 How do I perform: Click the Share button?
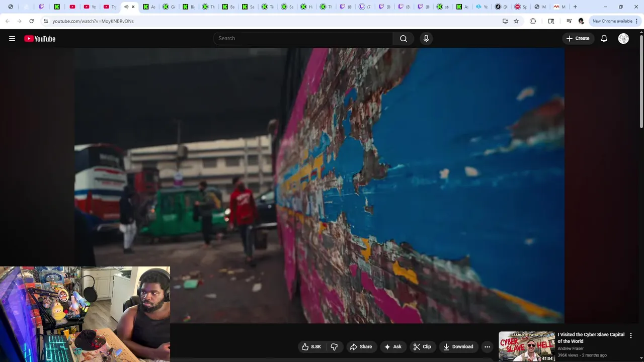tap(361, 347)
